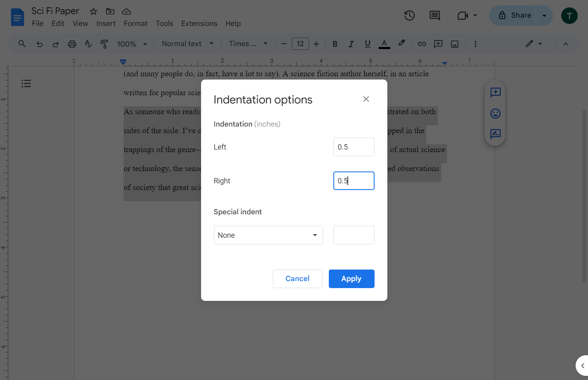Viewport: 588px width, 380px height.
Task: Open the editing mode pencil dropdown
Action: click(x=534, y=44)
